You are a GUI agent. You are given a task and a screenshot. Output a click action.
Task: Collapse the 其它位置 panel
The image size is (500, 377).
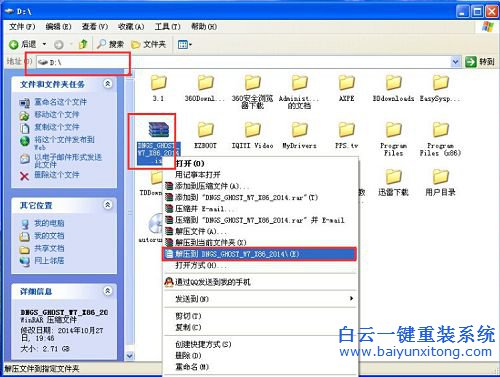(108, 204)
